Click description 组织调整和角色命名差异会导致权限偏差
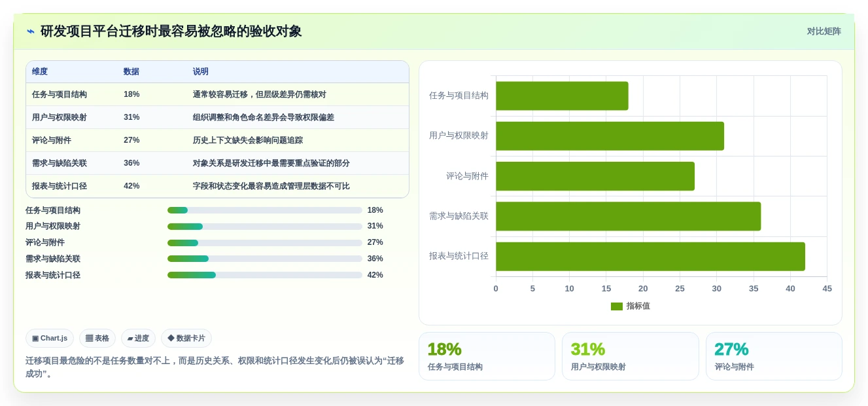 coord(264,117)
